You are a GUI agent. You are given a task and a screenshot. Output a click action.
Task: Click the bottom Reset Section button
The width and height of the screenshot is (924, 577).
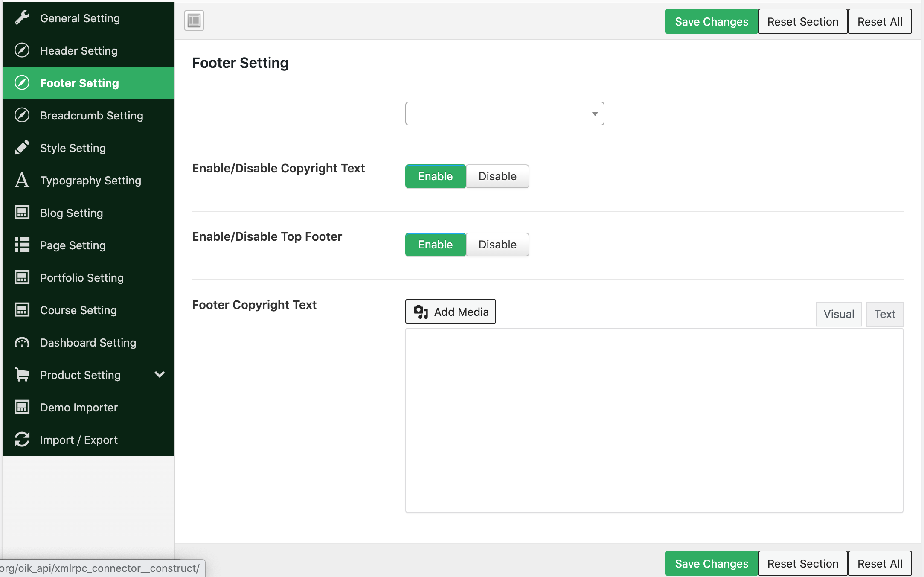coord(803,563)
